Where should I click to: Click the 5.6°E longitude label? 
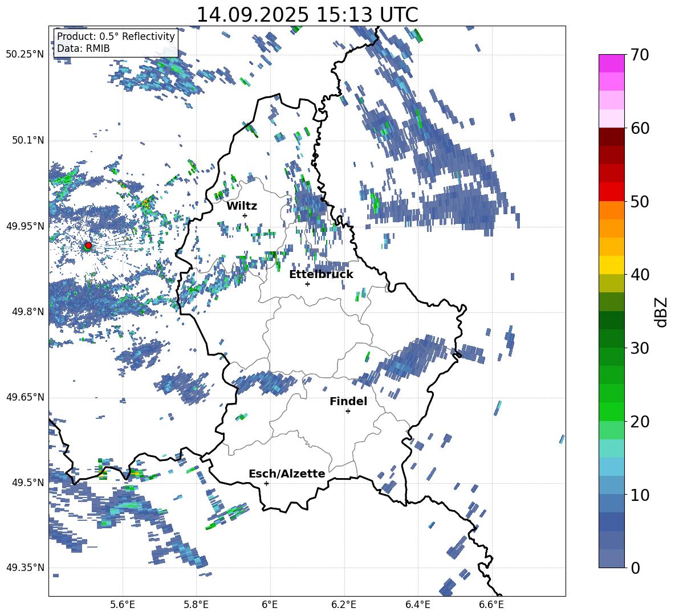tap(123, 605)
